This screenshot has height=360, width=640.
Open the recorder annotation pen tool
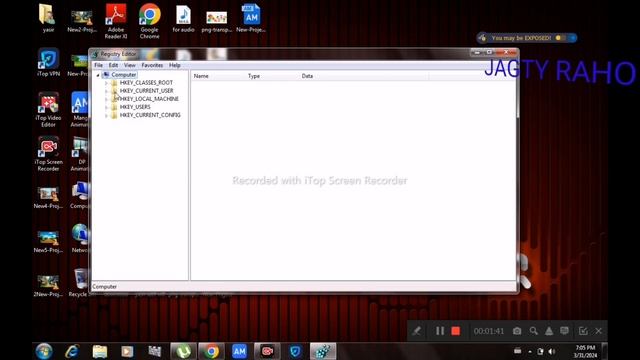tap(416, 331)
